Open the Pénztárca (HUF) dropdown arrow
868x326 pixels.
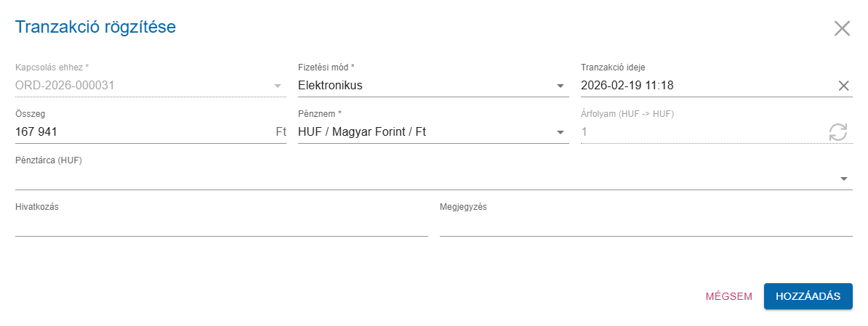844,179
